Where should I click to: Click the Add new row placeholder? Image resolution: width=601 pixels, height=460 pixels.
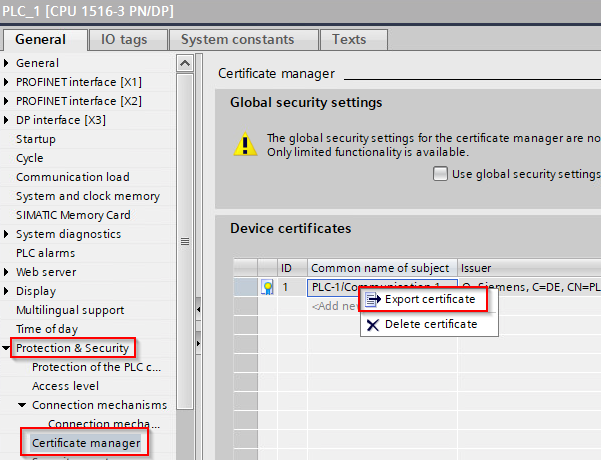pos(335,306)
